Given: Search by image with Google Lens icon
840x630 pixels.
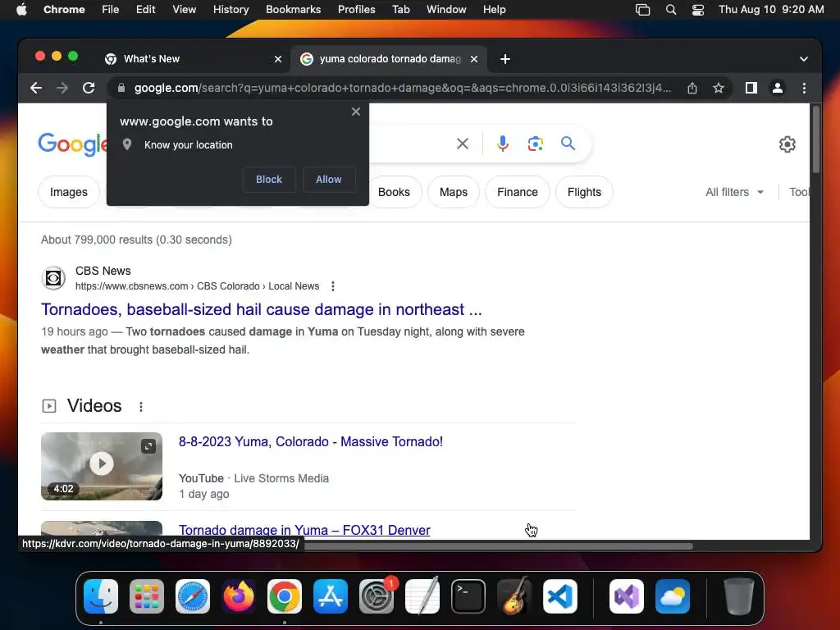Looking at the screenshot, I should [x=535, y=144].
